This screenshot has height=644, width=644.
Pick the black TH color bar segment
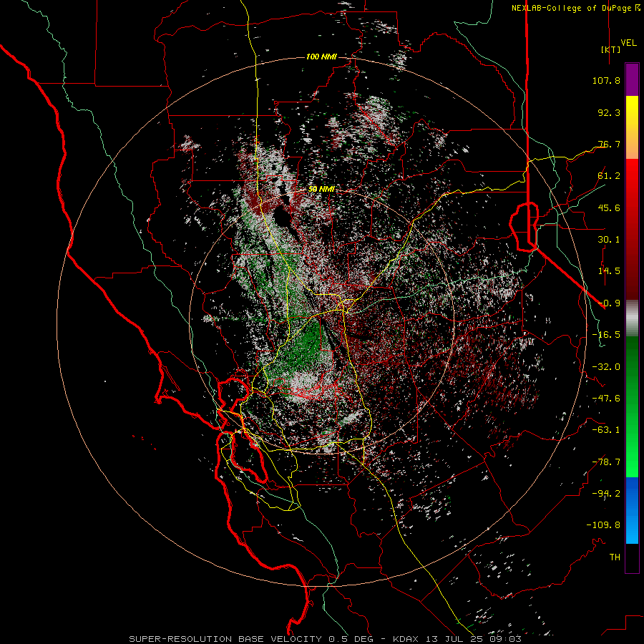click(x=632, y=557)
